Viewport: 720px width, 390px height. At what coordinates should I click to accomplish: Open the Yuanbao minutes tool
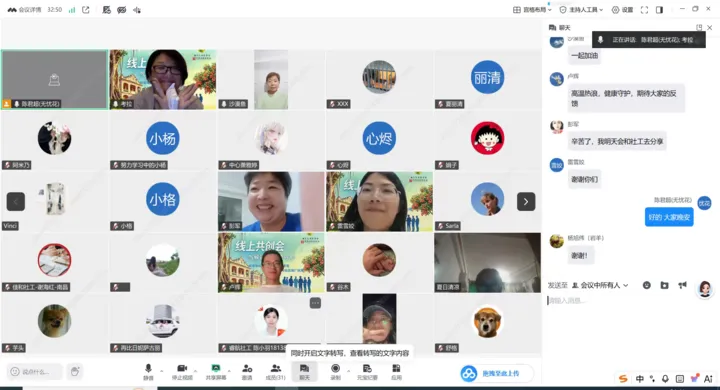coord(367,371)
